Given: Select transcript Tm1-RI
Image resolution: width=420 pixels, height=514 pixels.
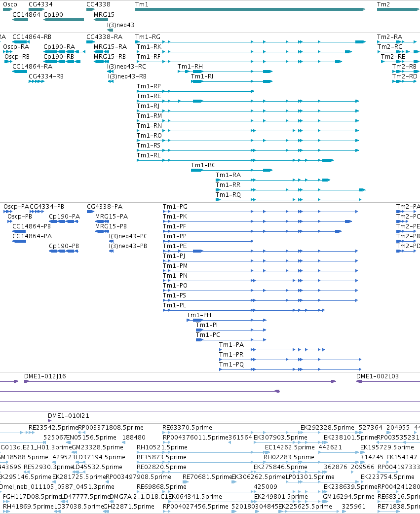Looking at the screenshot, I should 231,81.
